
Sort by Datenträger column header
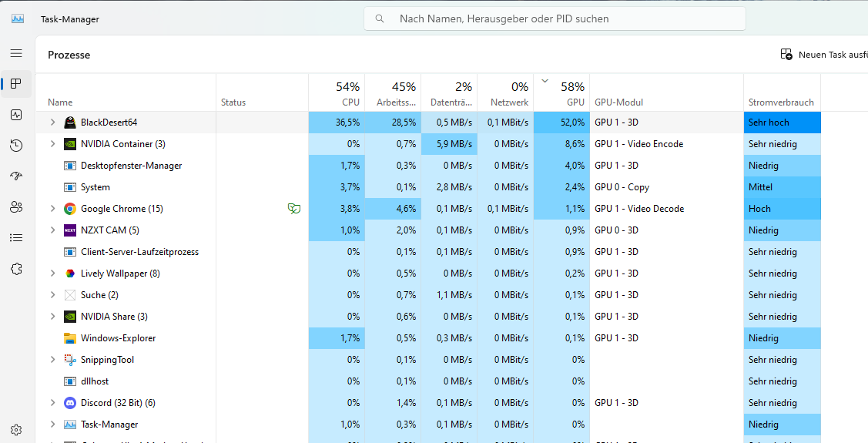(x=449, y=92)
